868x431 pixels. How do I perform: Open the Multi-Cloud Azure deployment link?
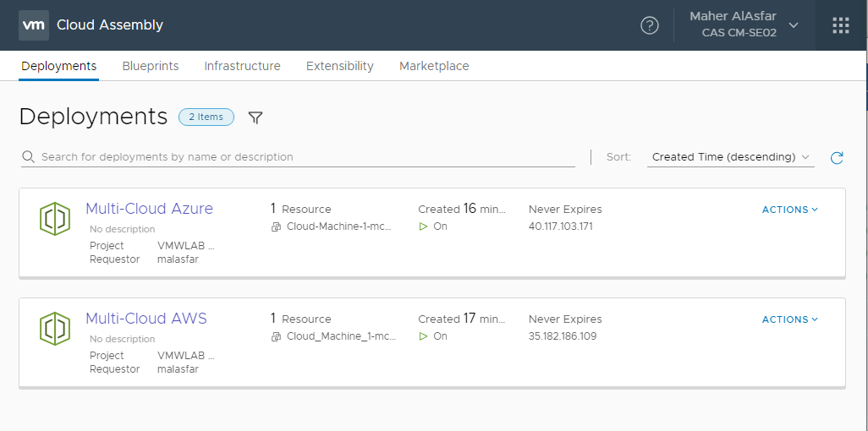tap(149, 209)
